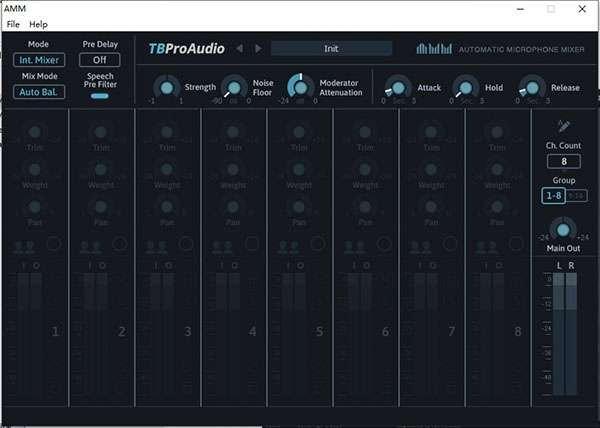Open the Mode selector showing Int. Mixer
The height and width of the screenshot is (428, 600).
pyautogui.click(x=39, y=60)
